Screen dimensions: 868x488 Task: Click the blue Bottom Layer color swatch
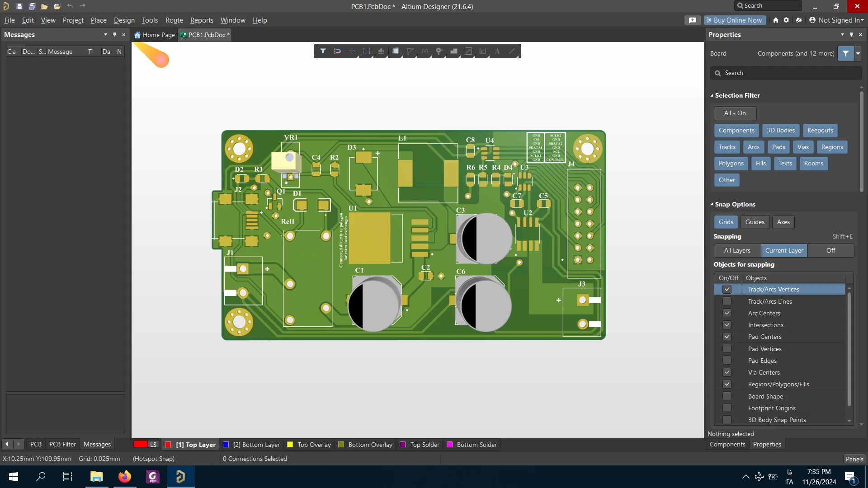coord(226,445)
